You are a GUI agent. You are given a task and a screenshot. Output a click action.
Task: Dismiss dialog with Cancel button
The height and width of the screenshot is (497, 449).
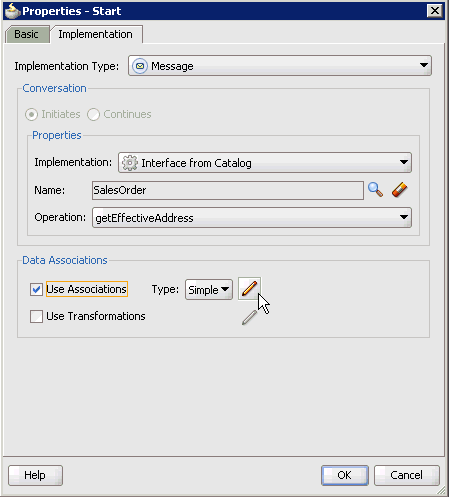tap(407, 475)
